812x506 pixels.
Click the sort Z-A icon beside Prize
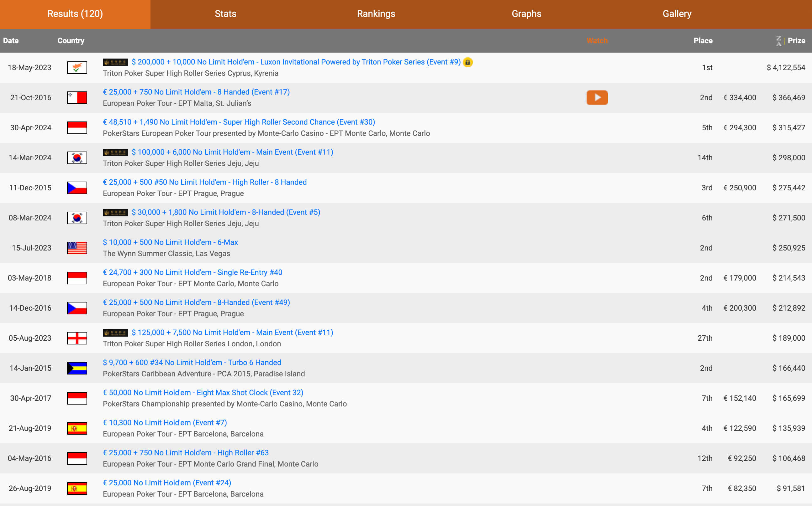click(x=778, y=41)
